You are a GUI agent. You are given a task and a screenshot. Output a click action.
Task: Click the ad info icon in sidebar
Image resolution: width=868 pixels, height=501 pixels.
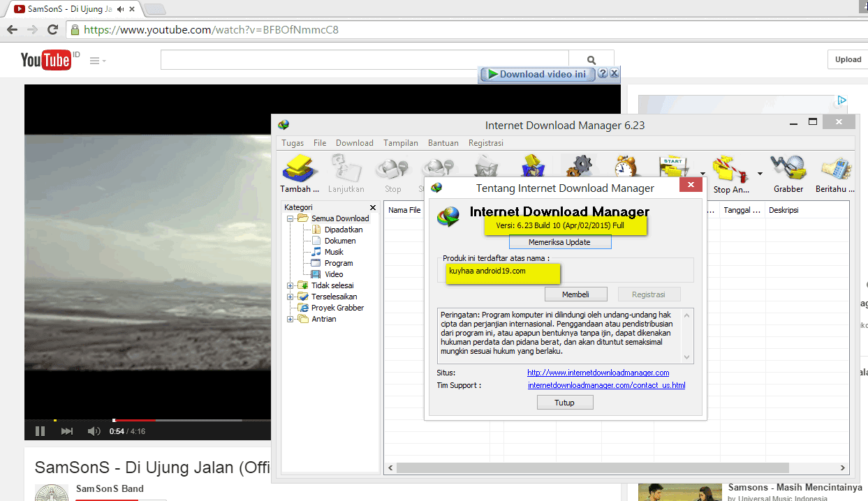tap(842, 100)
